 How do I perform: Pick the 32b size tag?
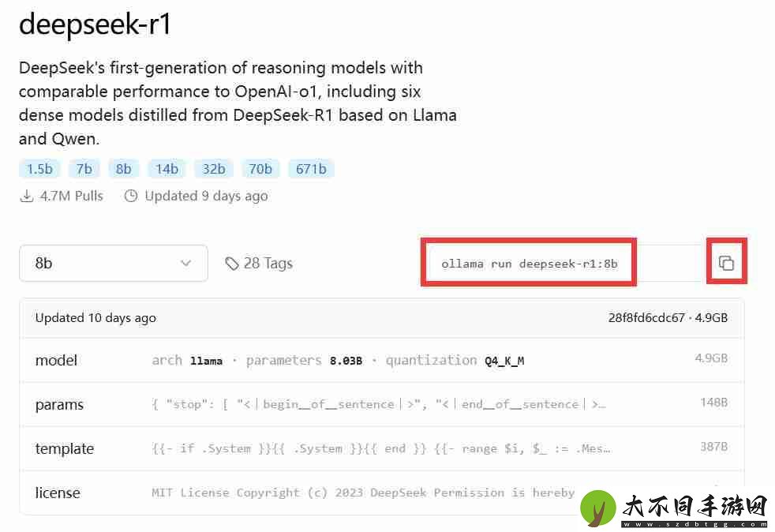[x=214, y=169]
